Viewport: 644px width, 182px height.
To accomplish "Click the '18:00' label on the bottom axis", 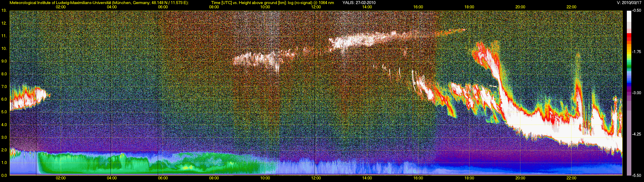I will coord(469,178).
